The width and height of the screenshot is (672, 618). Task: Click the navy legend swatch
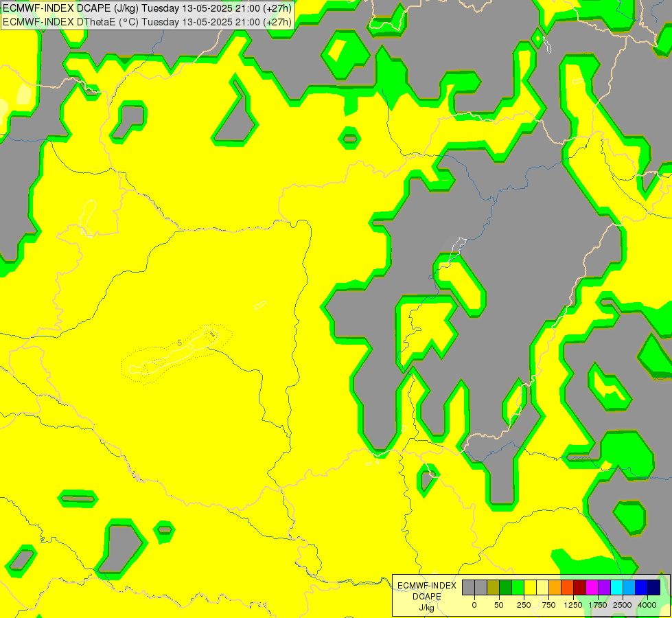[654, 587]
